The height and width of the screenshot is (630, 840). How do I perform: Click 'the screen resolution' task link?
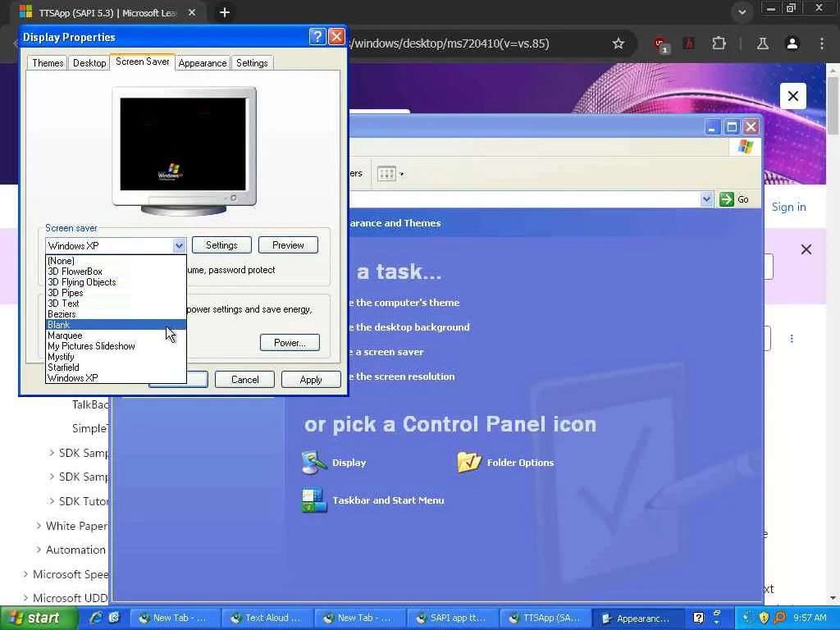pos(405,377)
